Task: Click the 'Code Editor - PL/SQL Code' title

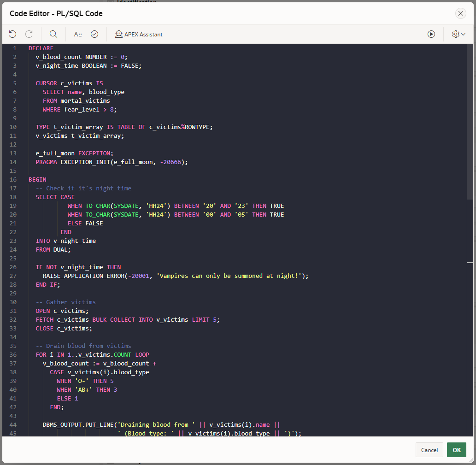Action: (x=56, y=13)
